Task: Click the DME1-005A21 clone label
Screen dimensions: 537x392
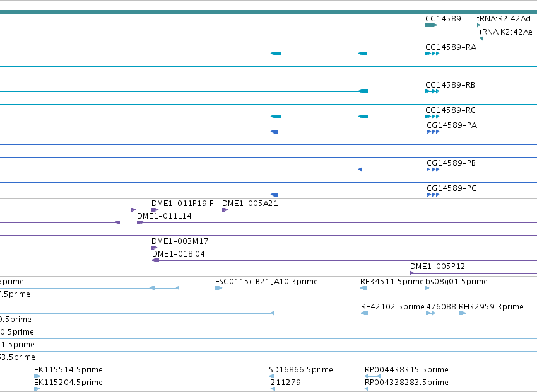Action: tap(250, 204)
